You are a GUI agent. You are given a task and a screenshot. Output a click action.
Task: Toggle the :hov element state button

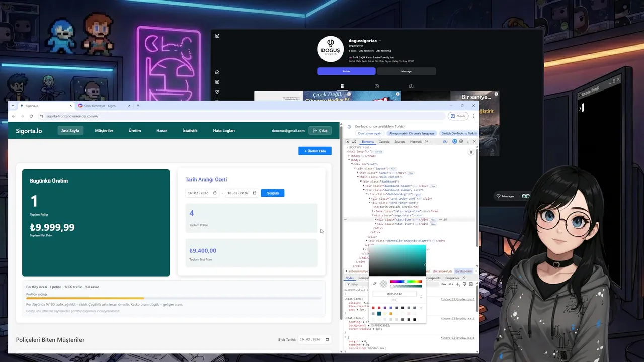pyautogui.click(x=444, y=284)
